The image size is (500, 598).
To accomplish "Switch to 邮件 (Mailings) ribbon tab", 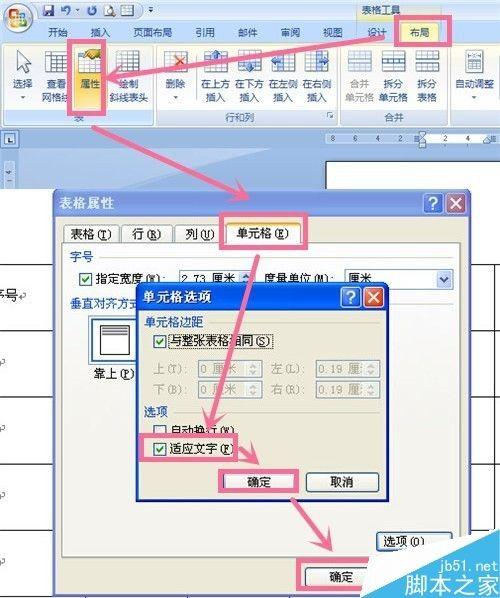I will [x=248, y=32].
